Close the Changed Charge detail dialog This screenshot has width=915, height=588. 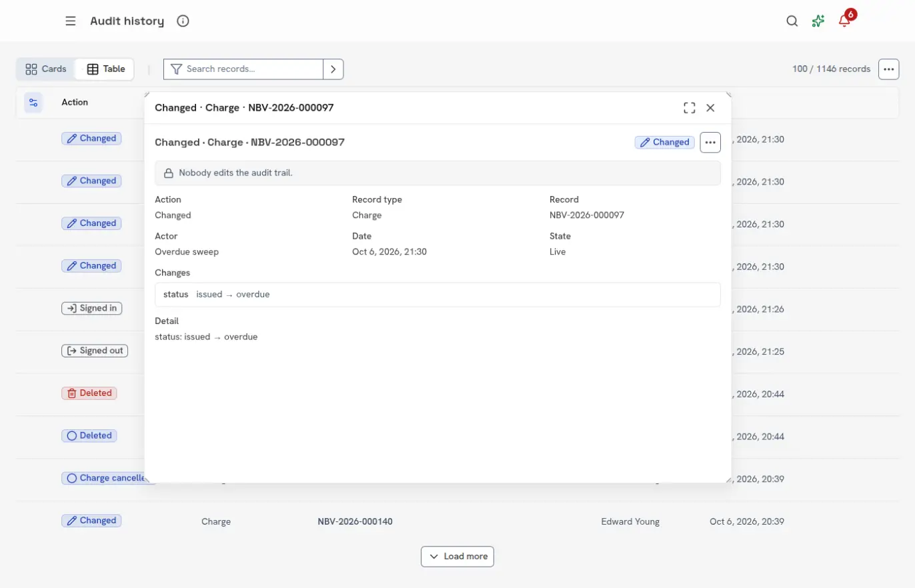[710, 107]
